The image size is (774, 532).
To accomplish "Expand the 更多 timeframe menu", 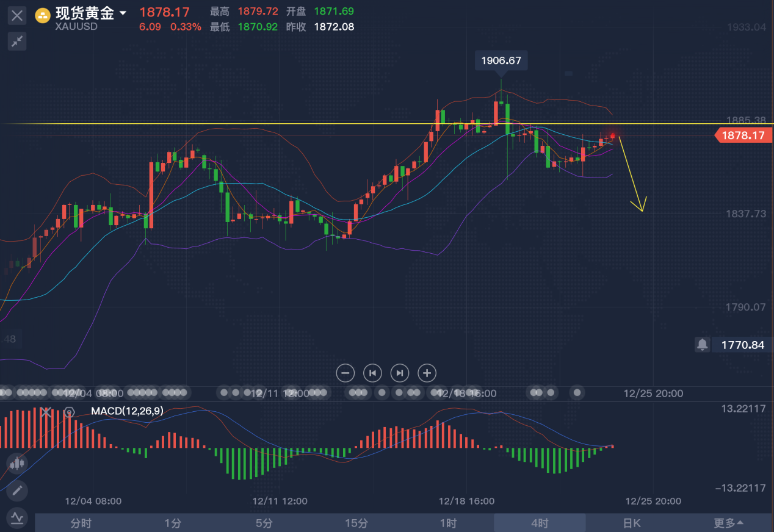I will 729,523.
